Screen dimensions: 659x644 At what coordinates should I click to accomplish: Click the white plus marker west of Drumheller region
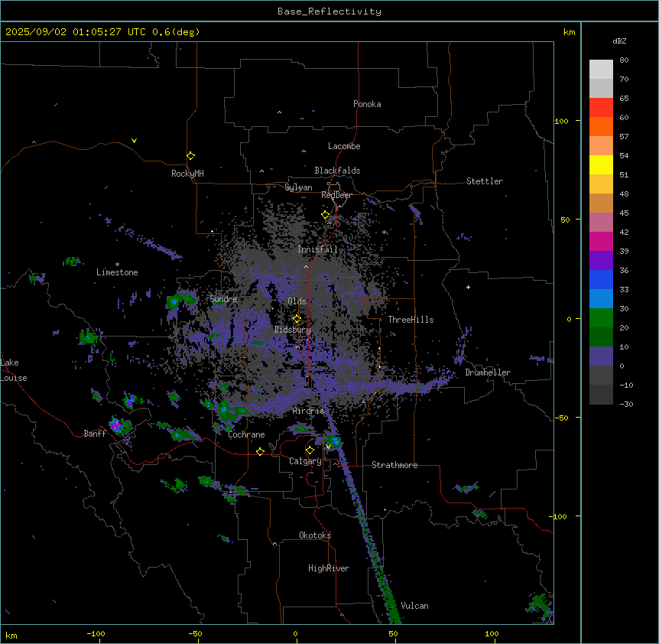point(468,287)
